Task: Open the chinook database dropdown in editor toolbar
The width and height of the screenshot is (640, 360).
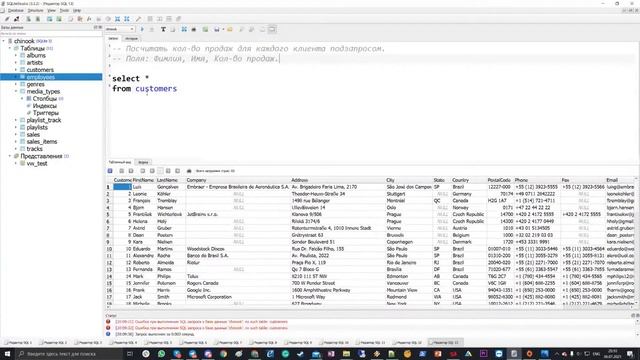Action: [120, 29]
